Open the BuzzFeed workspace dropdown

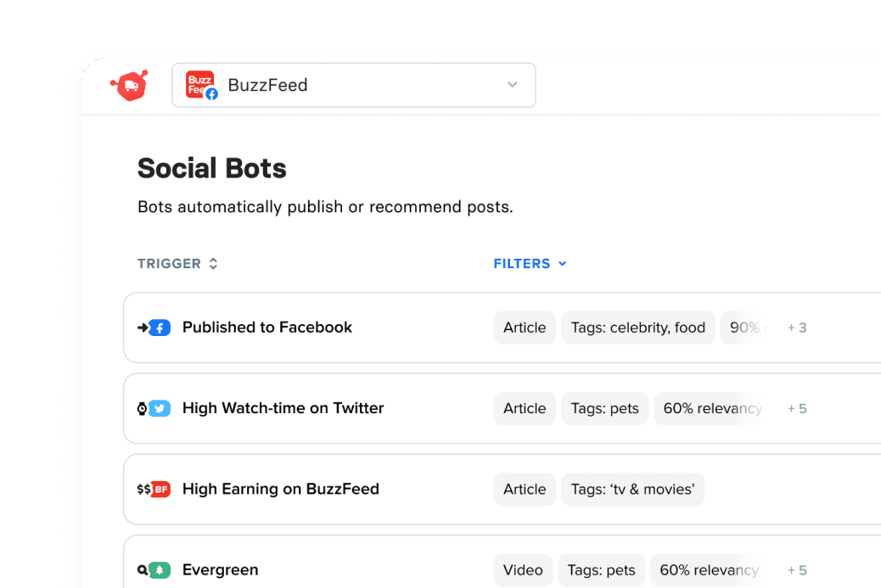pyautogui.click(x=513, y=85)
